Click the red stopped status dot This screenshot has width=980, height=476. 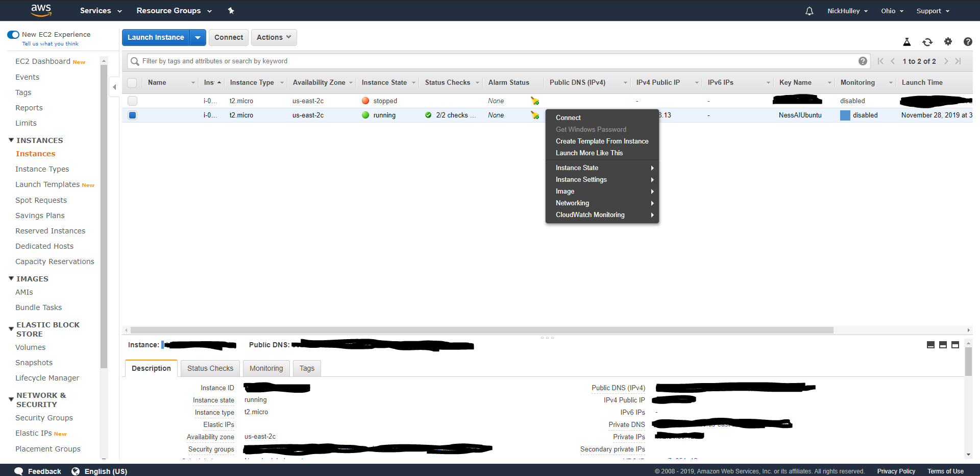(365, 101)
